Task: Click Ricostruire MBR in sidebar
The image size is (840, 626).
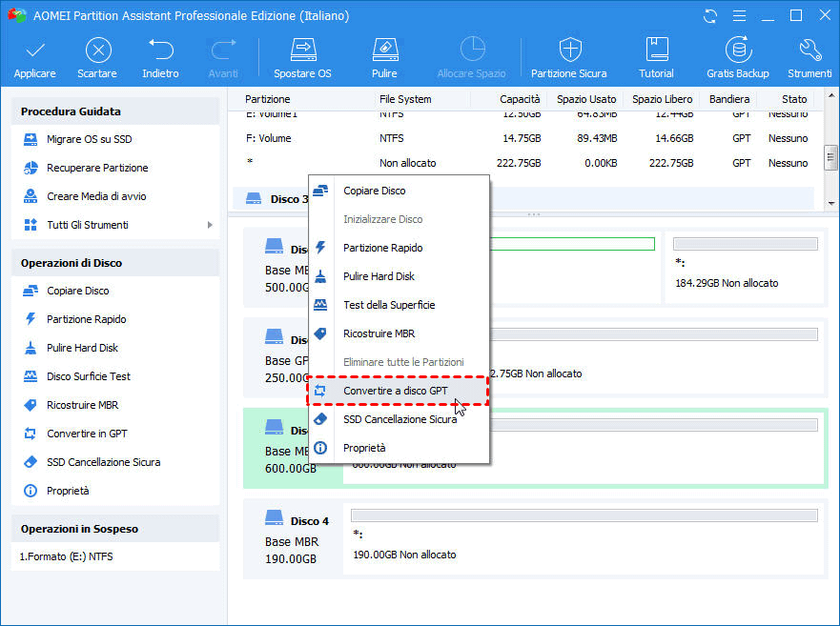Action: click(82, 405)
